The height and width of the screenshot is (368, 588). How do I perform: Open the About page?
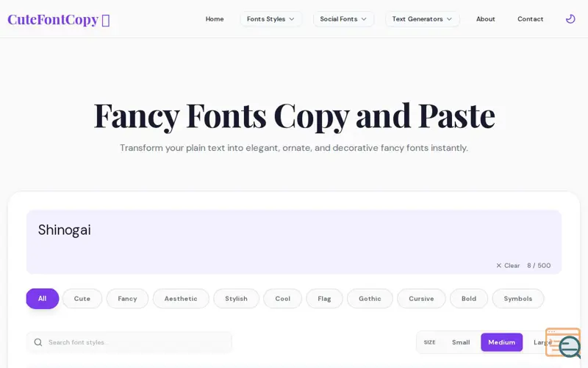(486, 19)
